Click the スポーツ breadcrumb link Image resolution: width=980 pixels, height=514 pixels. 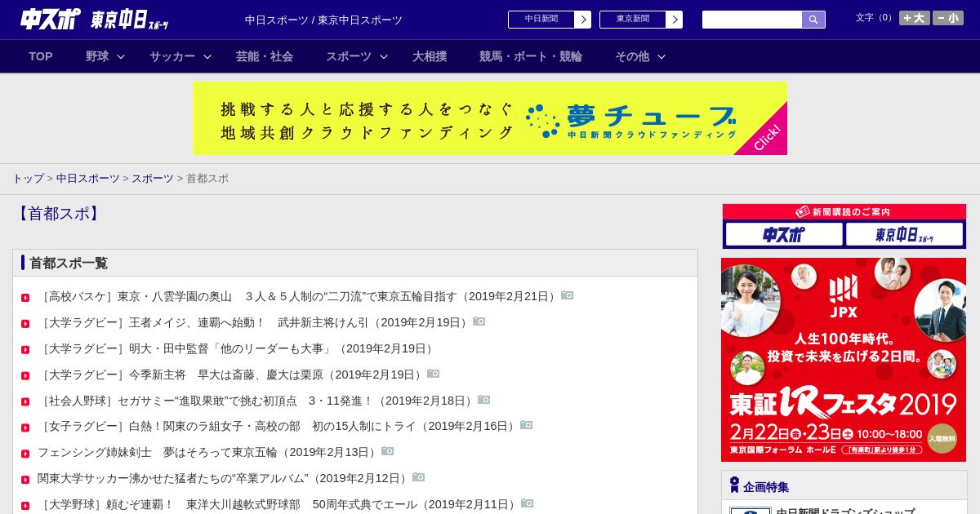pyautogui.click(x=153, y=179)
